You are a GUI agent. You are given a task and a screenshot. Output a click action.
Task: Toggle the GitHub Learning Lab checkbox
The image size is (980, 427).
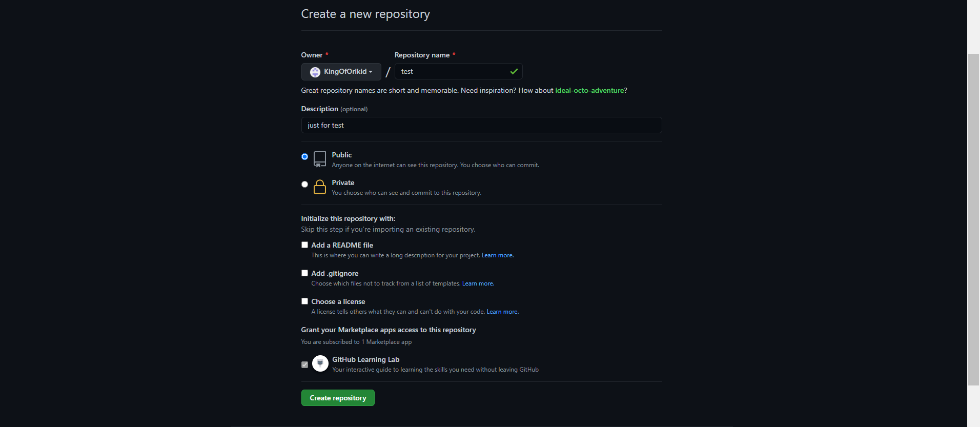304,365
